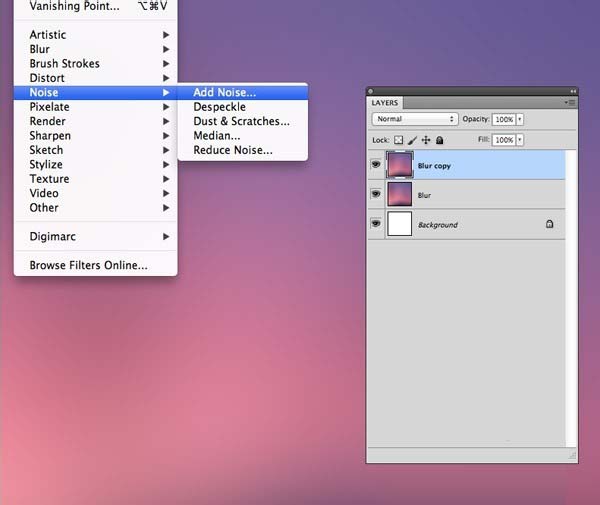The width and height of the screenshot is (600, 505).
Task: Open the Opacity slider arrow
Action: [x=520, y=119]
